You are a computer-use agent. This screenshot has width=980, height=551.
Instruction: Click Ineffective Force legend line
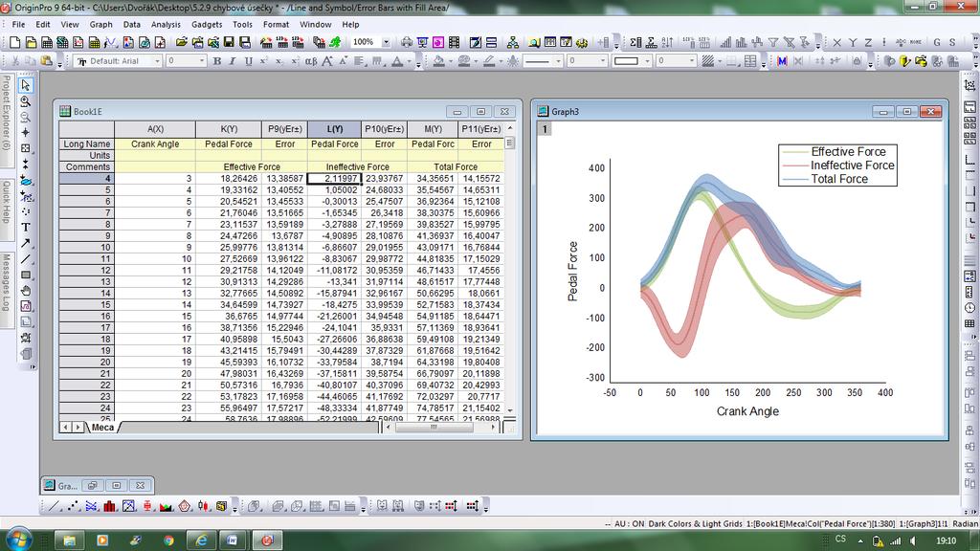pyautogui.click(x=794, y=165)
